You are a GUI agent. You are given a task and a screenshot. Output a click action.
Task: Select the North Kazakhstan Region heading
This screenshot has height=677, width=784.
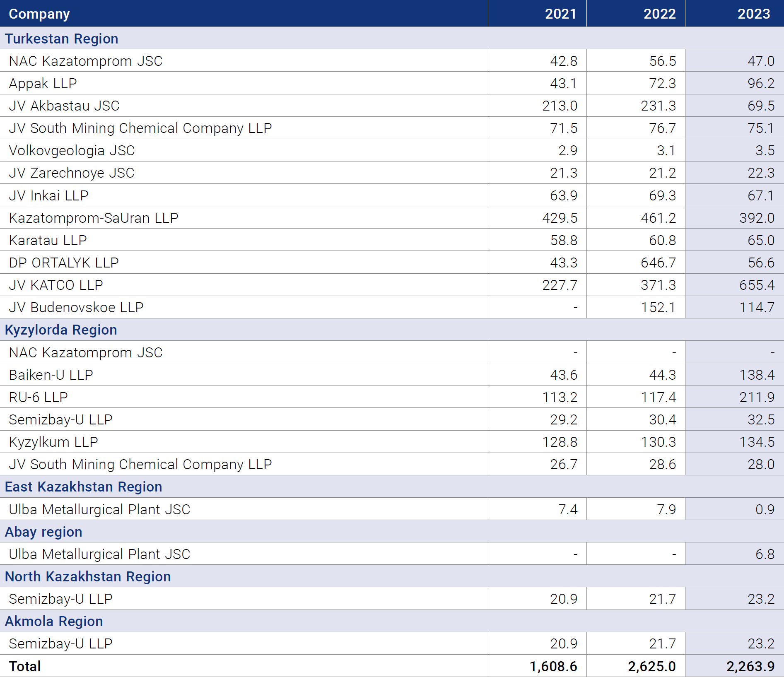pyautogui.click(x=88, y=576)
